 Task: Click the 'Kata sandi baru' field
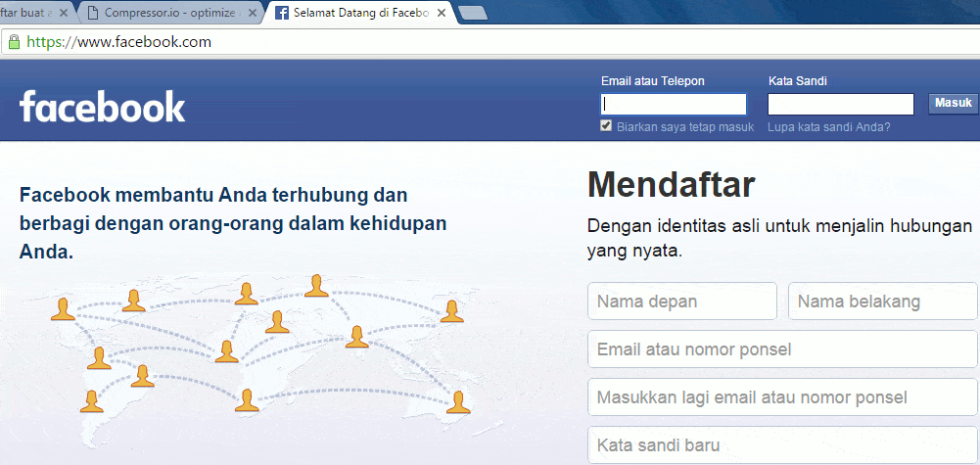[782, 445]
